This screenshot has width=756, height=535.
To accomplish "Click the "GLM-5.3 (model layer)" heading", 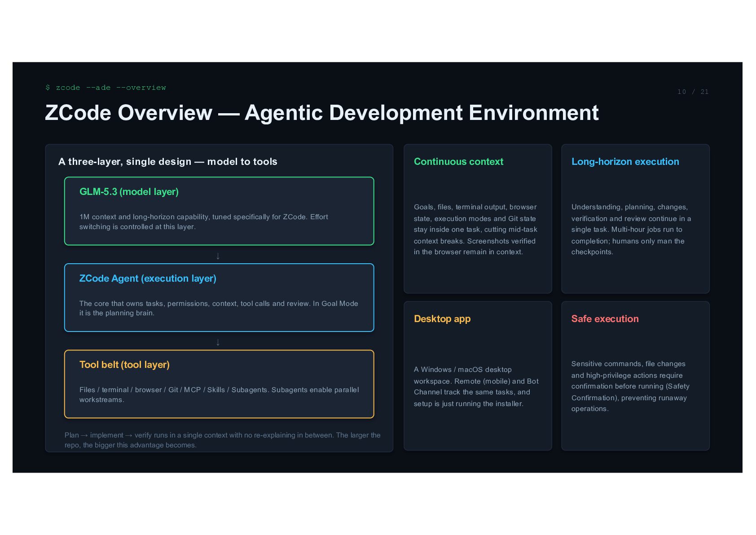I will pyautogui.click(x=129, y=192).
